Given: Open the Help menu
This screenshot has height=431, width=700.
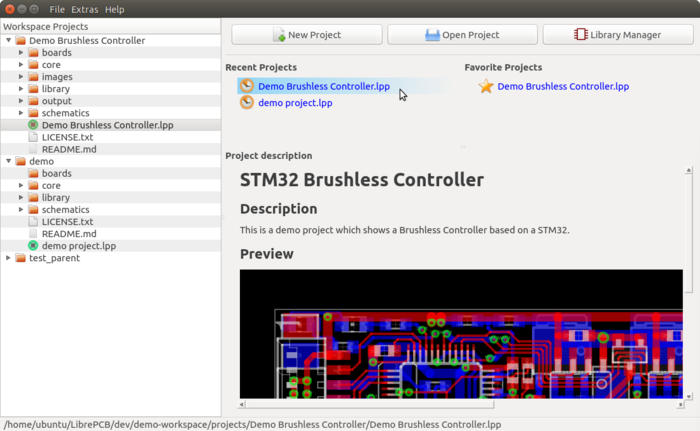Looking at the screenshot, I should click(115, 9).
